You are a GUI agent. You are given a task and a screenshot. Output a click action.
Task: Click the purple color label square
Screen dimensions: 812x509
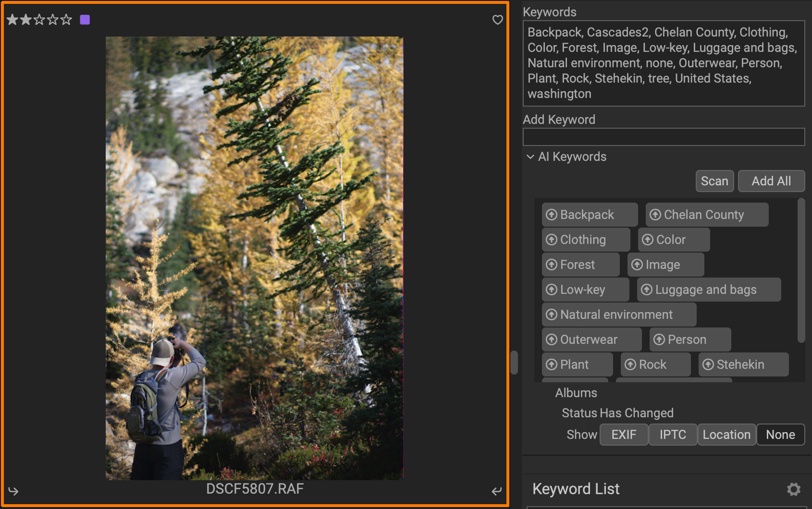click(x=85, y=20)
